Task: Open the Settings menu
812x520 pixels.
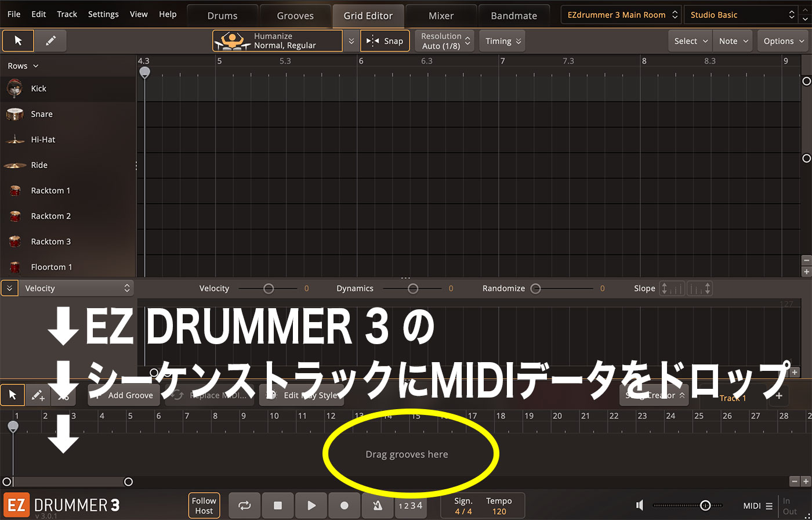Action: pyautogui.click(x=103, y=15)
